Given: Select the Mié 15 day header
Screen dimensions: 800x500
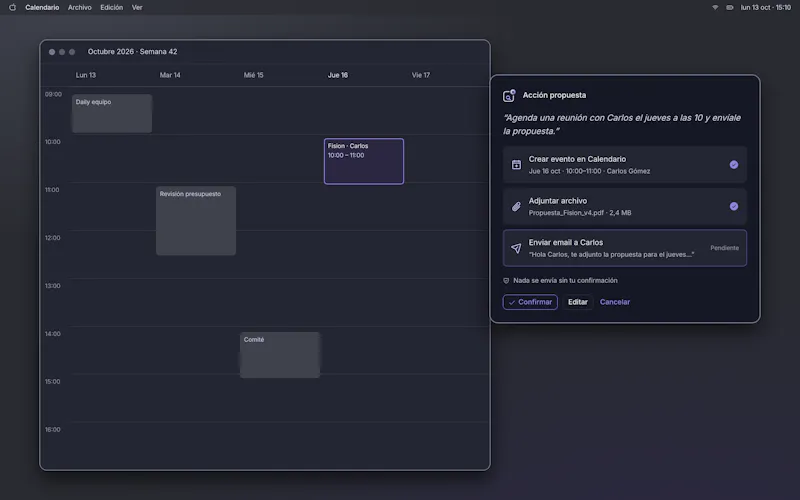Looking at the screenshot, I should click(254, 75).
